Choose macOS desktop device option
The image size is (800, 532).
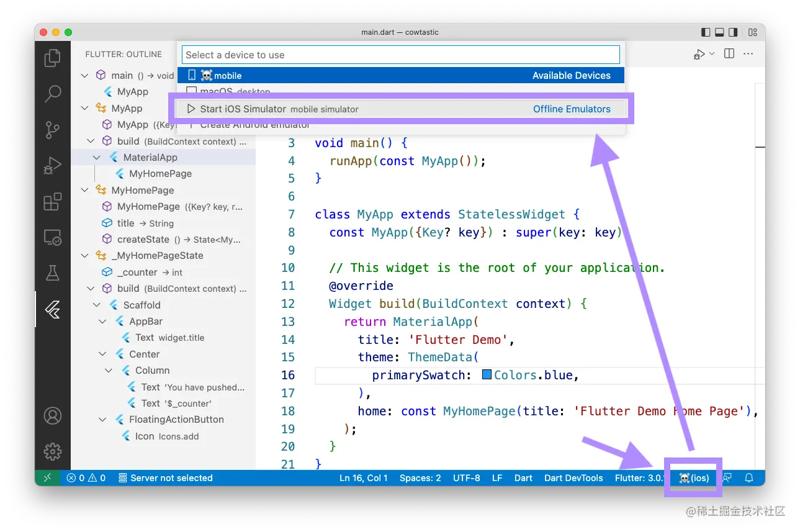tap(400, 91)
